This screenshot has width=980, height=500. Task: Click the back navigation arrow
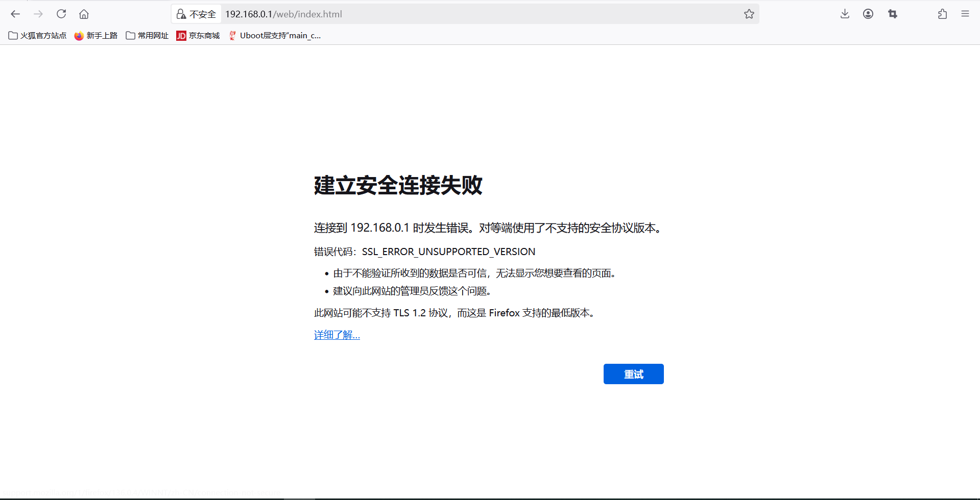tap(15, 14)
